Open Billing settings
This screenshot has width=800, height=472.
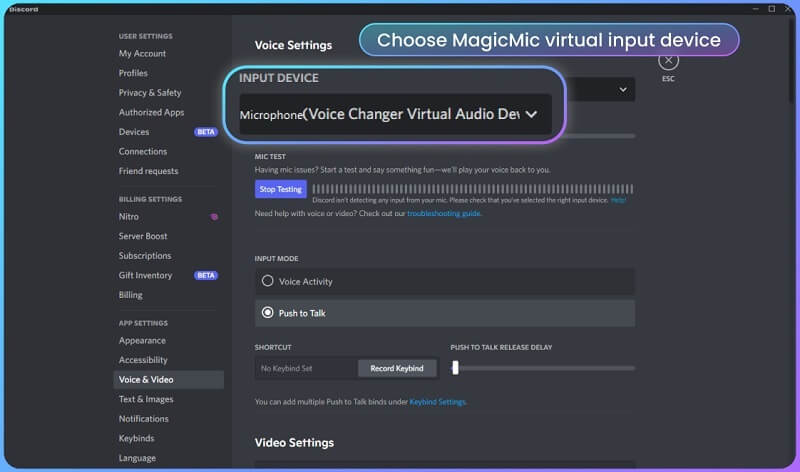pyautogui.click(x=131, y=295)
